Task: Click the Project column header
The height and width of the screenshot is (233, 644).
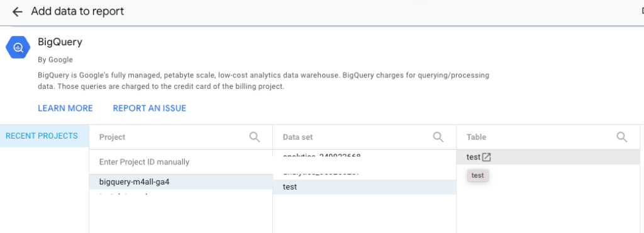Action: pos(112,137)
